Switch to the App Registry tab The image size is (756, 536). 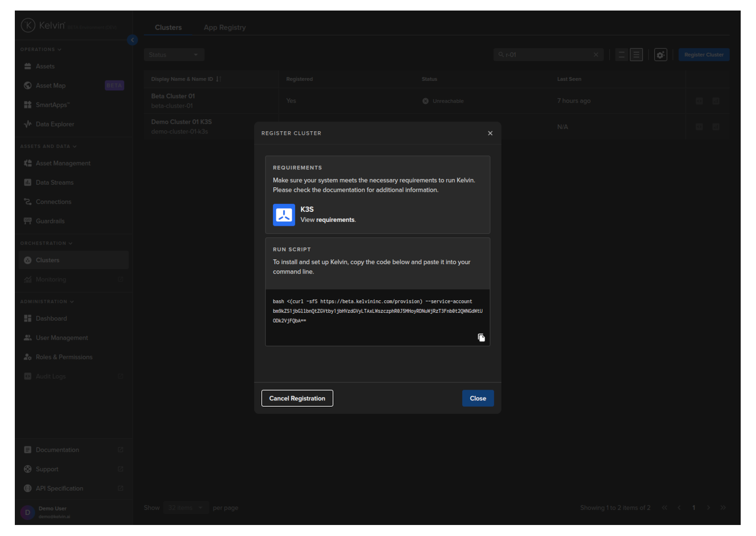pyautogui.click(x=224, y=28)
